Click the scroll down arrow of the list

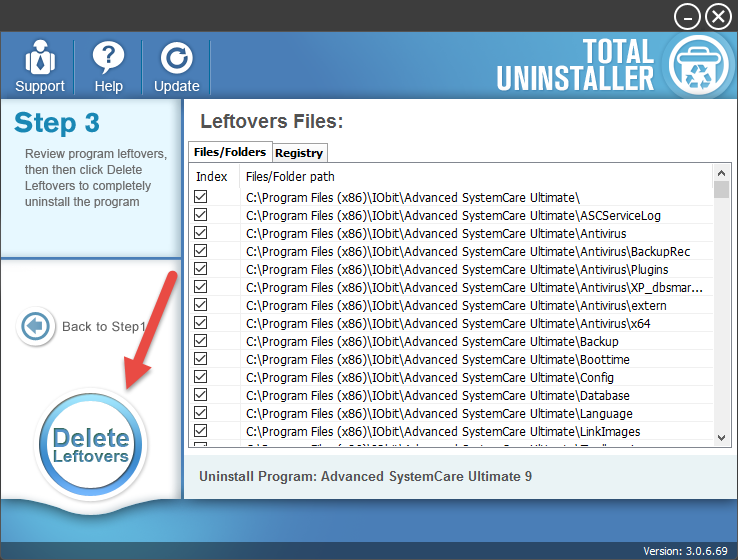721,438
